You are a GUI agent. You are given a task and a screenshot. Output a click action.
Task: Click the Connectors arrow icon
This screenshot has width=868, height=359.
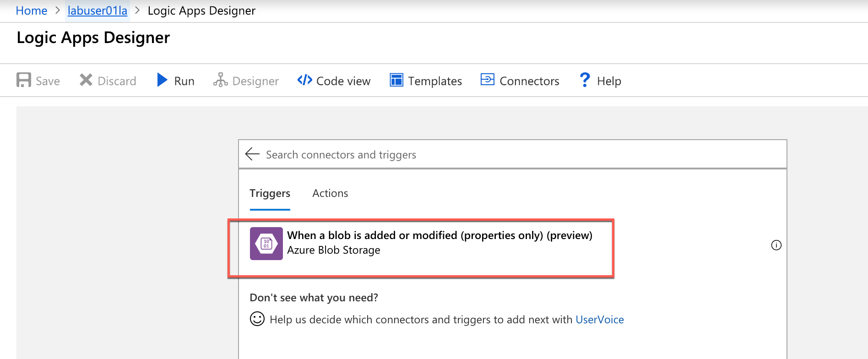488,79
